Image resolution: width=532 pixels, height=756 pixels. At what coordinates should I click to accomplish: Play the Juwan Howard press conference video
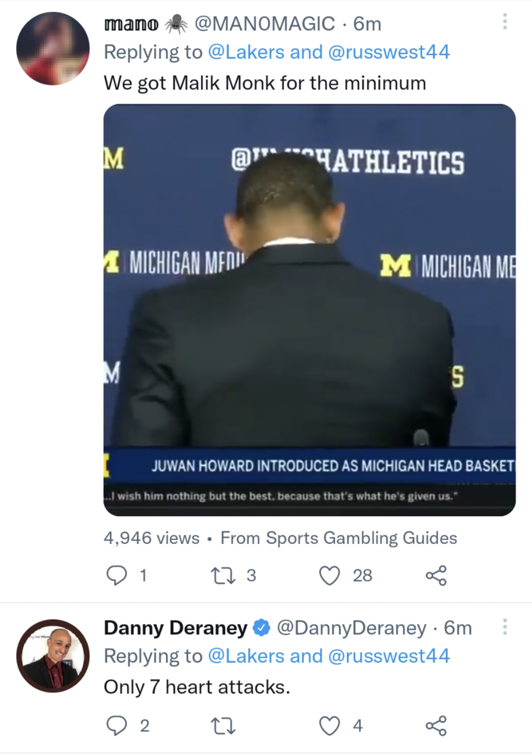(309, 309)
